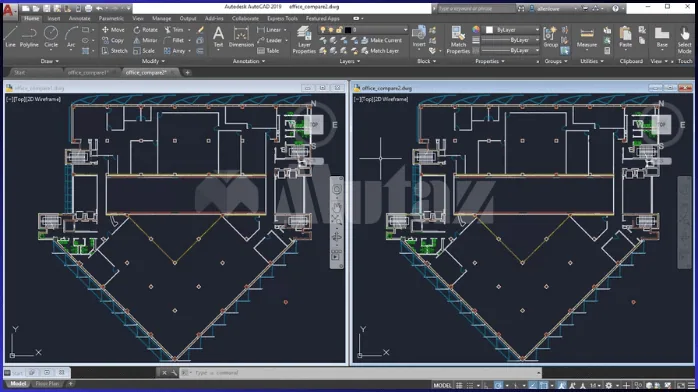Expand the Block panel
698x392 pixels.
[x=426, y=61]
